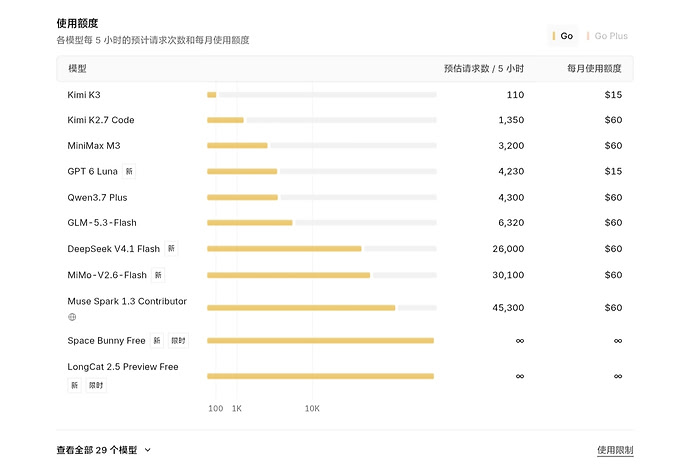
Task: Click the 限时 badge next to Space Bunny Free
Action: click(178, 341)
